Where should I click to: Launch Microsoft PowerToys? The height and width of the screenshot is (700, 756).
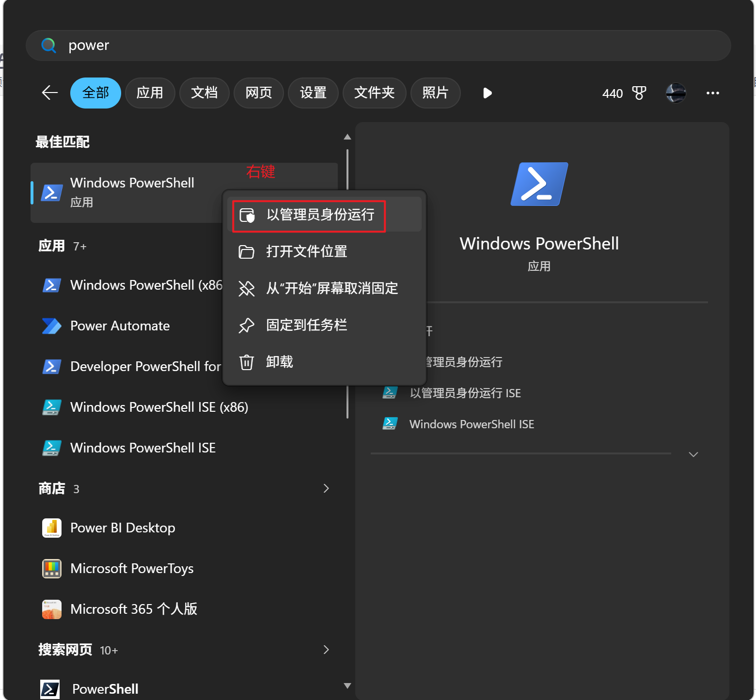pos(132,568)
